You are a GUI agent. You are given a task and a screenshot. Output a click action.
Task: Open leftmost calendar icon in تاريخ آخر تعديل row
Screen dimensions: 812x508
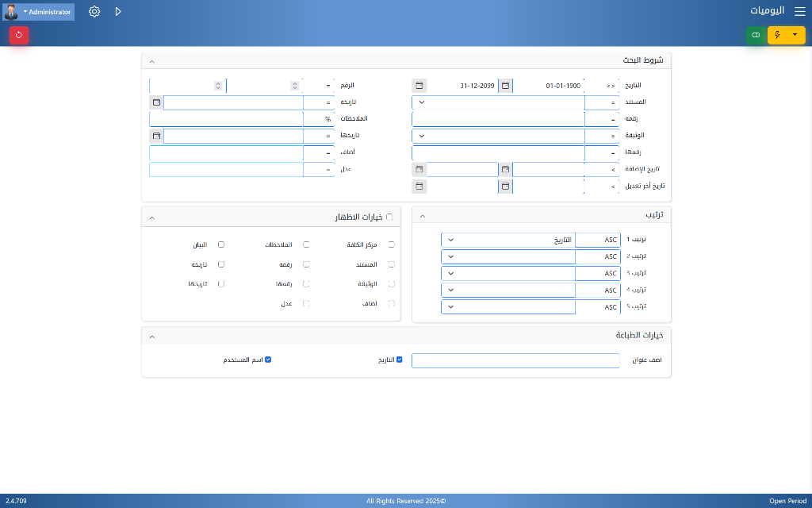click(419, 187)
